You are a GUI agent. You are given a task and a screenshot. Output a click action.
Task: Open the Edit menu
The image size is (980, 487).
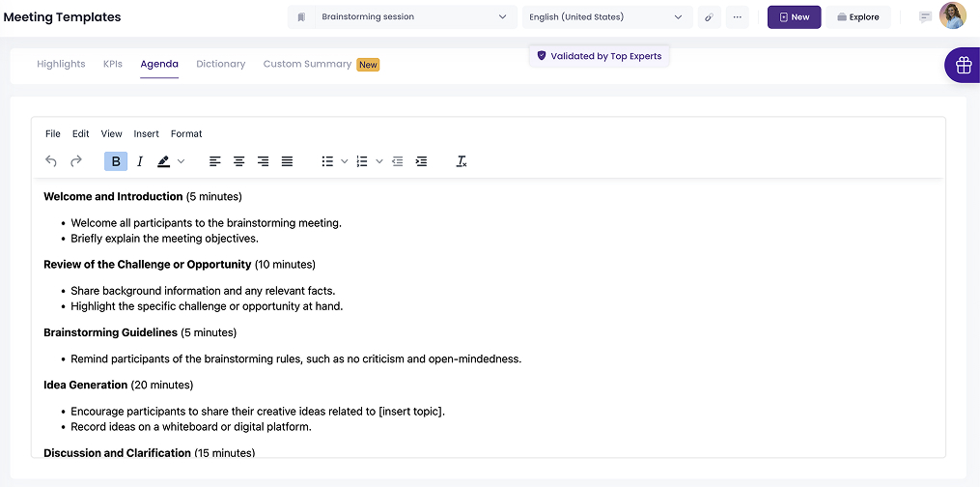(81, 133)
